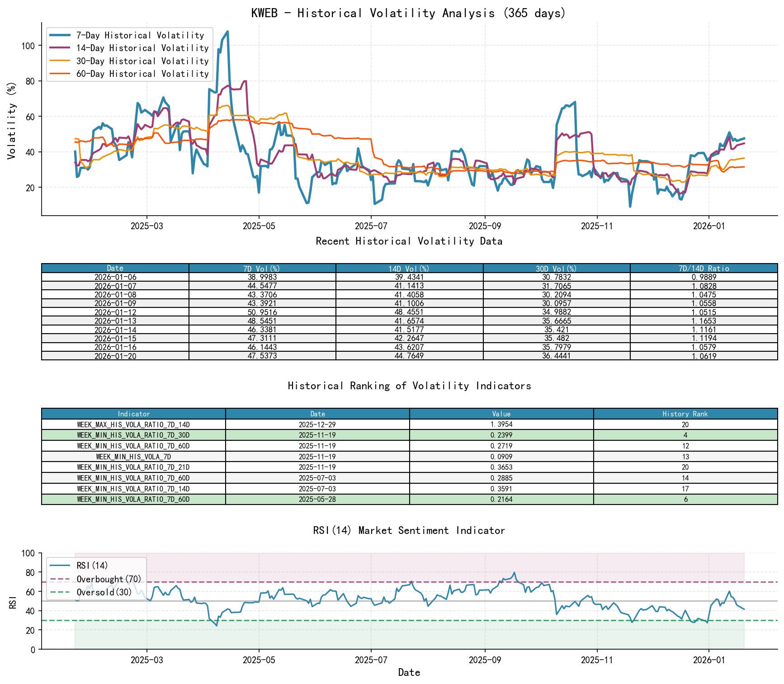784x684 pixels.
Task: Click the 2025-09 label on the RSI axis
Action: (484, 660)
